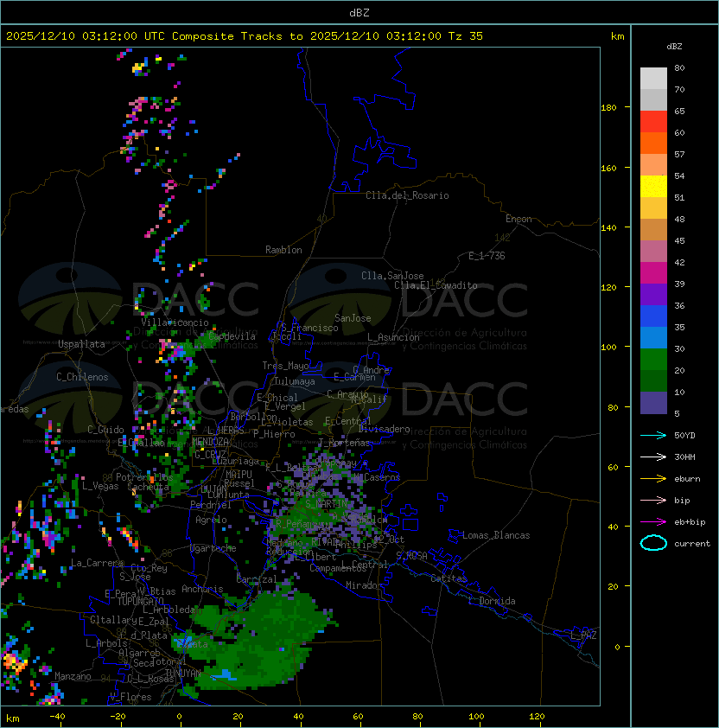This screenshot has height=728, width=719.
Task: Click the 'Villavicencio' place name
Action: point(175,322)
